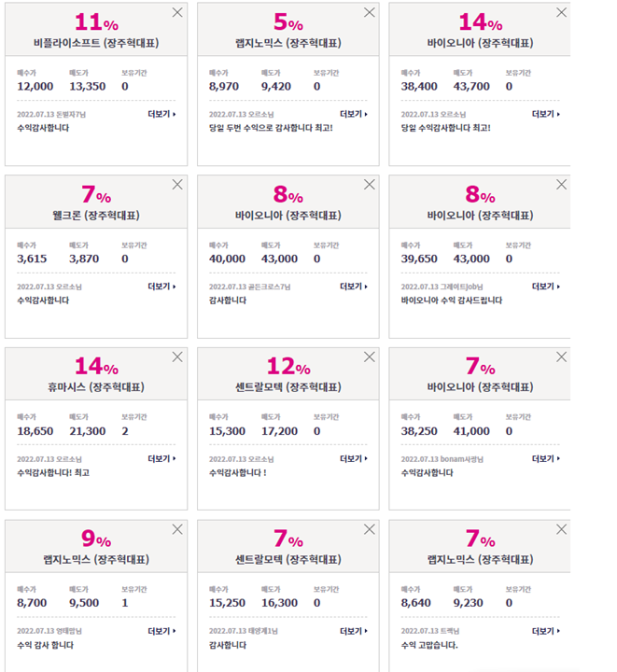617x672 pixels.
Task: Open 더보기 in the 비플라이소프트 card
Action: pyautogui.click(x=162, y=114)
